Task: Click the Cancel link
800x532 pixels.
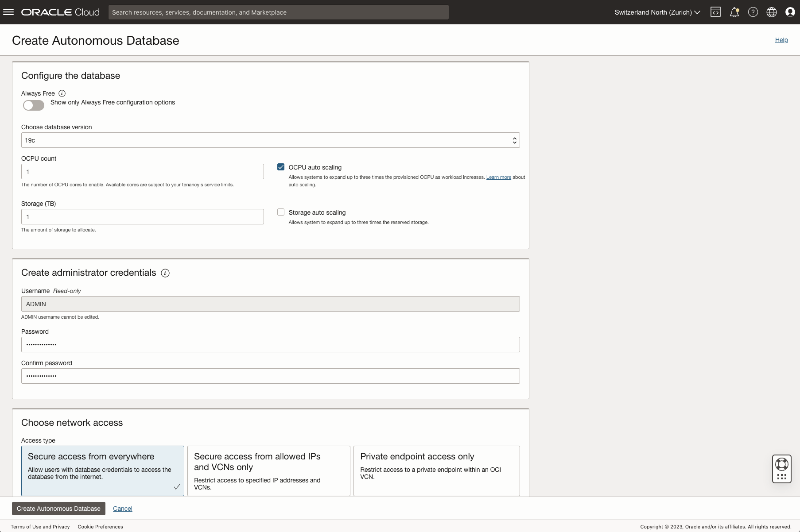Action: click(x=123, y=509)
